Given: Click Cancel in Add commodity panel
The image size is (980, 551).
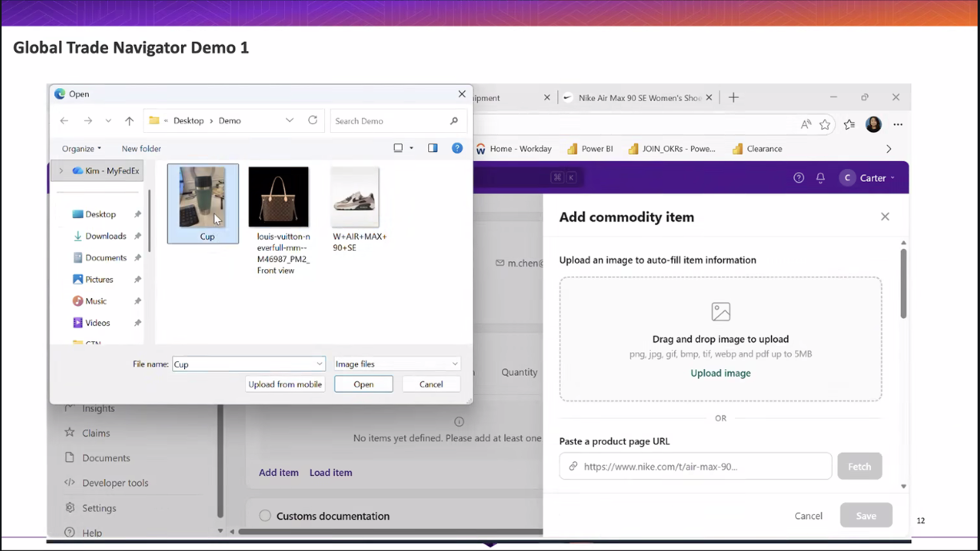Looking at the screenshot, I should [x=808, y=516].
